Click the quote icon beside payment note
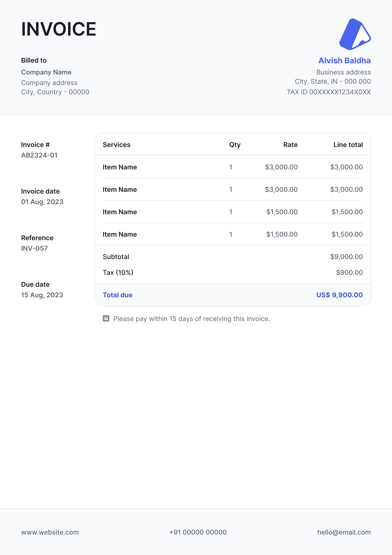This screenshot has height=555, width=392. 106,318
